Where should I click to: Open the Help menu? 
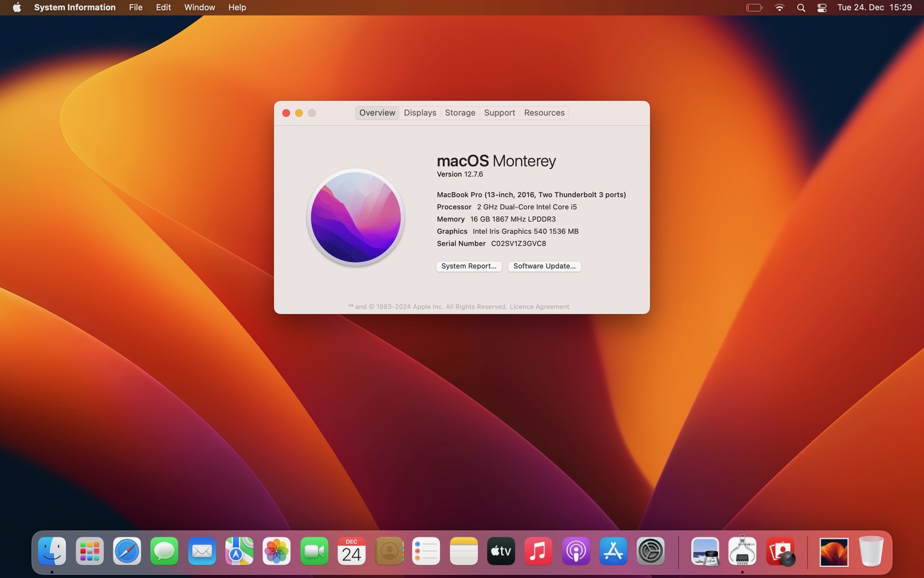pos(237,8)
